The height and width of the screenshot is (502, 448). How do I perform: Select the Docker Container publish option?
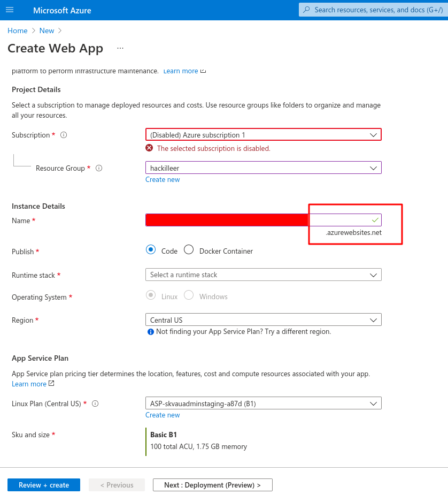point(189,250)
